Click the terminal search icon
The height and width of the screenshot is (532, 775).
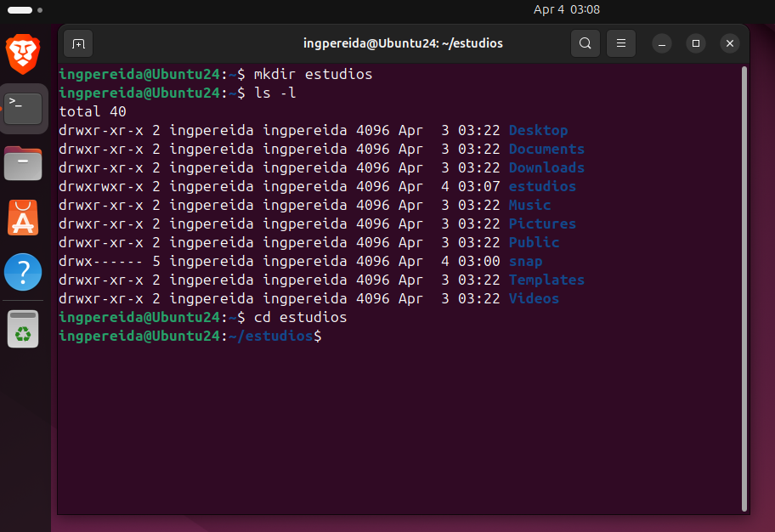pos(585,43)
